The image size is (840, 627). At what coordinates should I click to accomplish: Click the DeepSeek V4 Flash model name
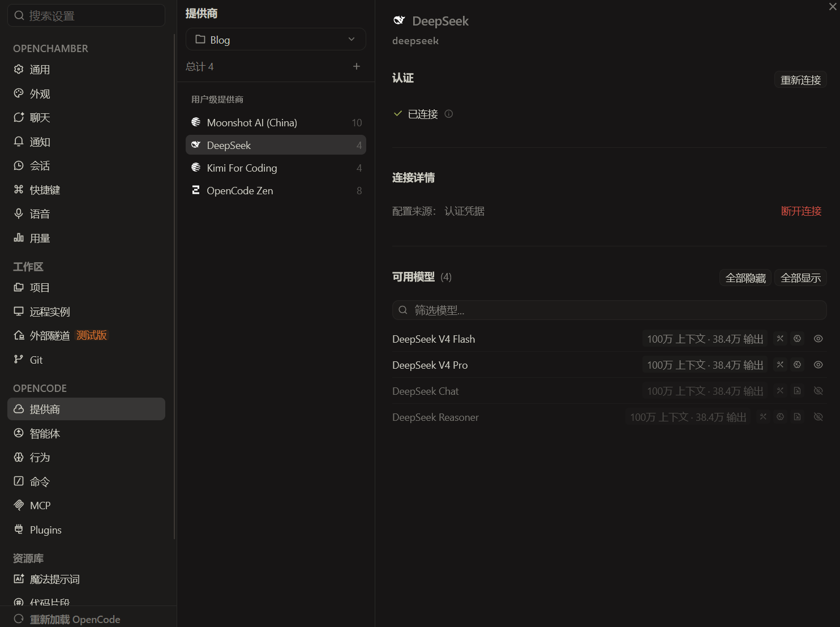coord(434,339)
